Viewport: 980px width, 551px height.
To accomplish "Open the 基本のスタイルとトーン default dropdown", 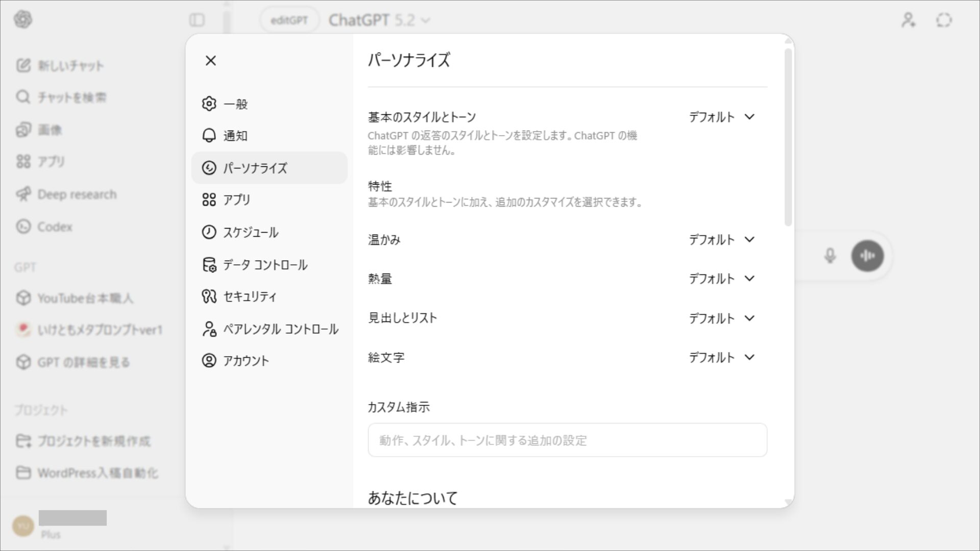I will click(721, 117).
